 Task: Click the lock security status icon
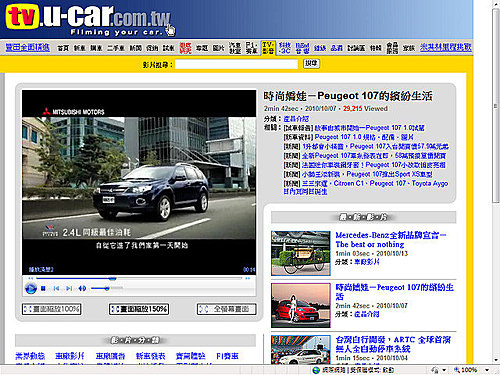coord(435,370)
